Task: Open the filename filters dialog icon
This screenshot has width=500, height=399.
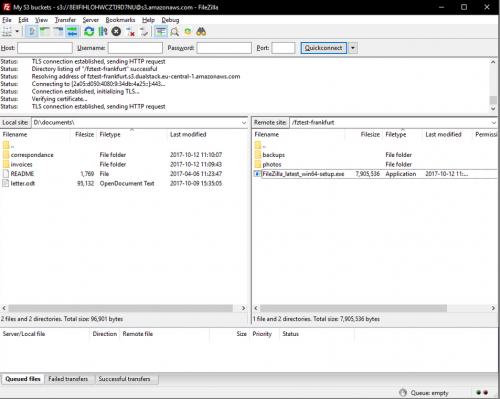Action: (161, 32)
